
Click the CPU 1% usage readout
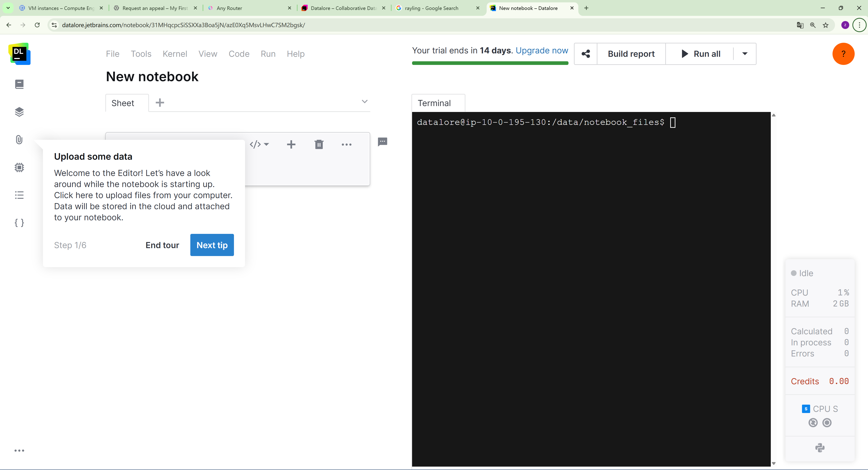pos(820,292)
